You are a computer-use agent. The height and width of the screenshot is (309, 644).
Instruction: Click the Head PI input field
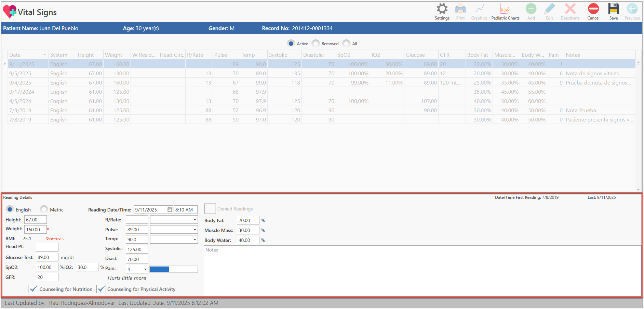pyautogui.click(x=47, y=247)
